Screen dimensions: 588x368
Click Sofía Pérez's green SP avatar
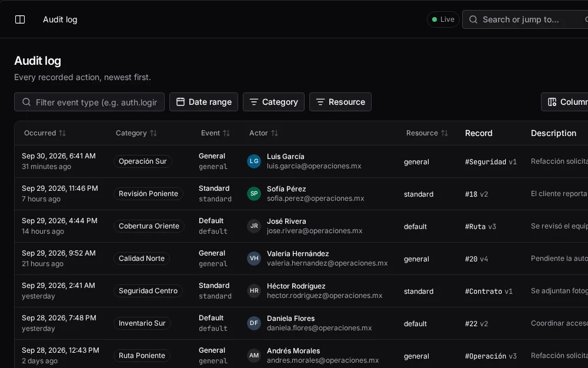(254, 194)
